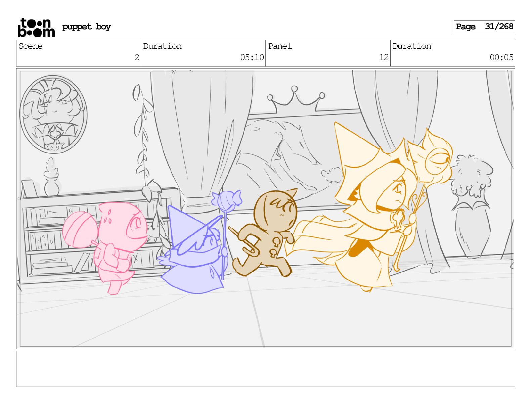Select the 'puppet boy' project title
The width and height of the screenshot is (532, 411).
(x=86, y=27)
